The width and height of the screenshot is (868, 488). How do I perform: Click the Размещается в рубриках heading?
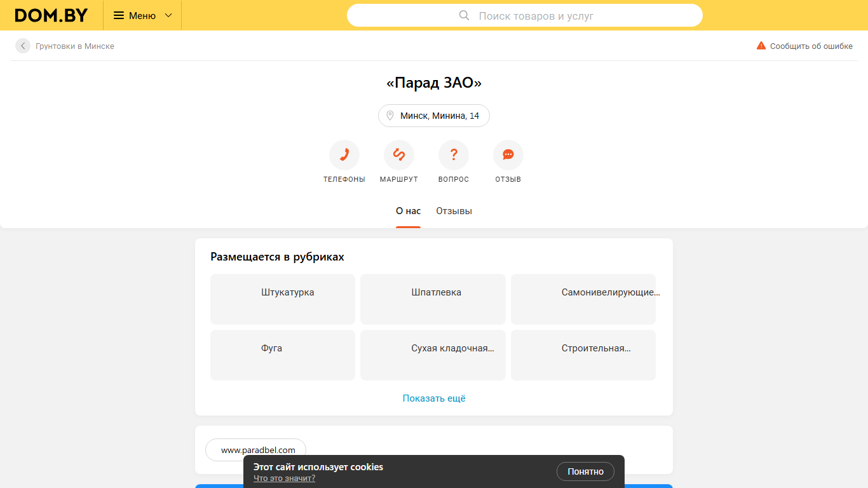[277, 257]
